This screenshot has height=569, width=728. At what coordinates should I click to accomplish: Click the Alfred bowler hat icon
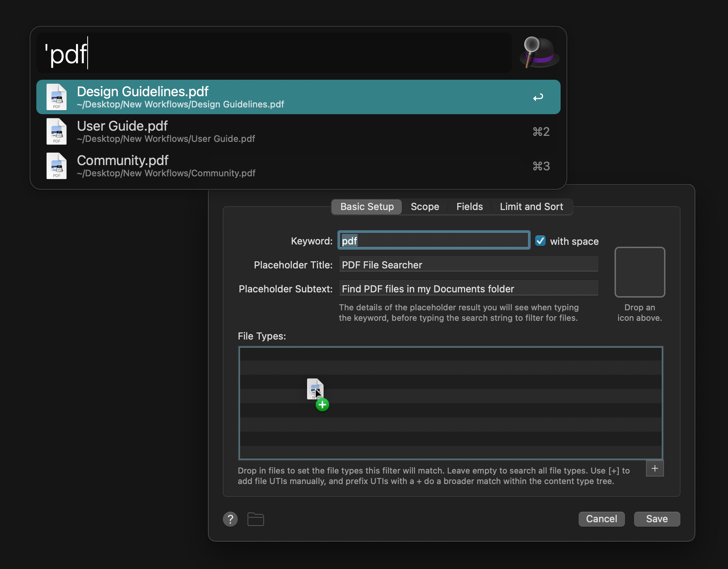click(x=539, y=53)
